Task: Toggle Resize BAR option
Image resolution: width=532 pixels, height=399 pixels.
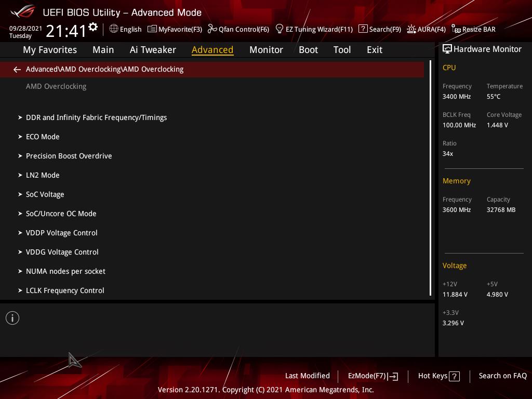Action: (x=473, y=29)
